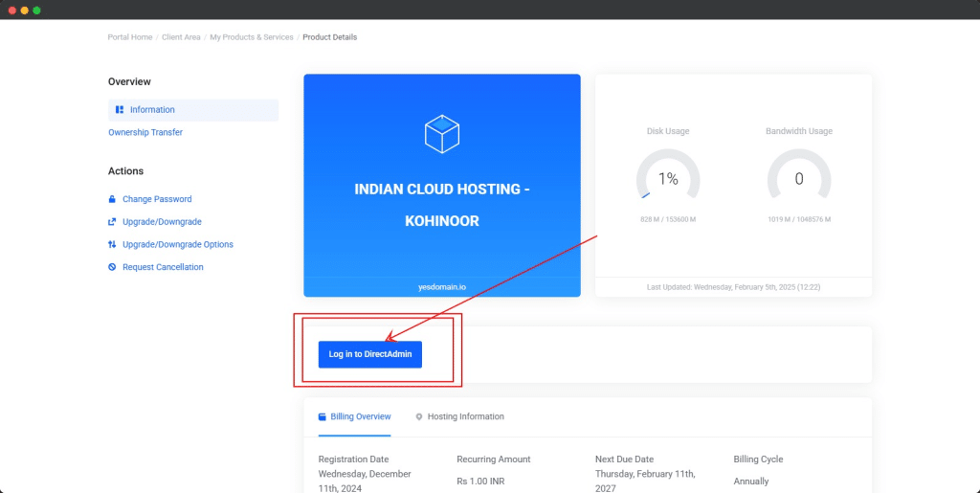The image size is (980, 493).
Task: Click the Disk Usage label
Action: pyautogui.click(x=668, y=131)
